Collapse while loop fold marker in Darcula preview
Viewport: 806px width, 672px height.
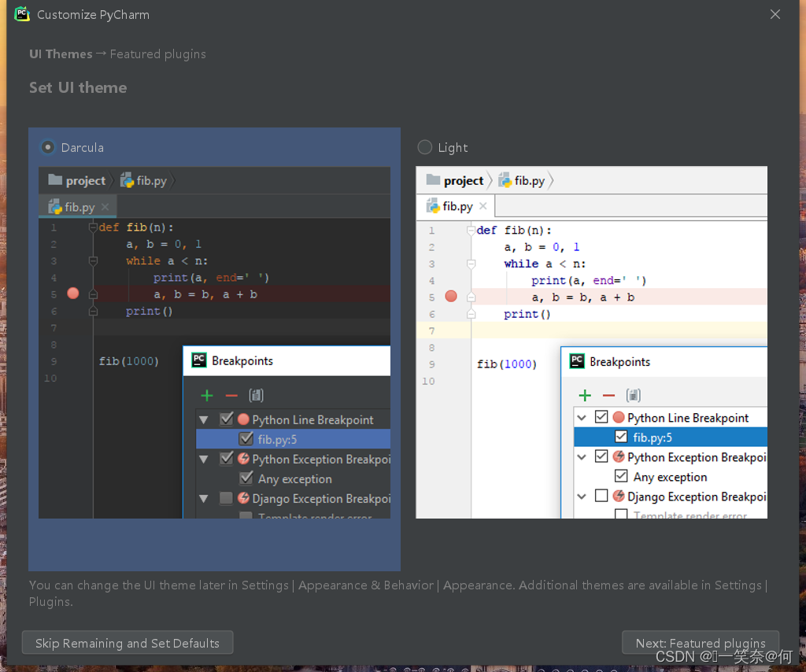[93, 260]
